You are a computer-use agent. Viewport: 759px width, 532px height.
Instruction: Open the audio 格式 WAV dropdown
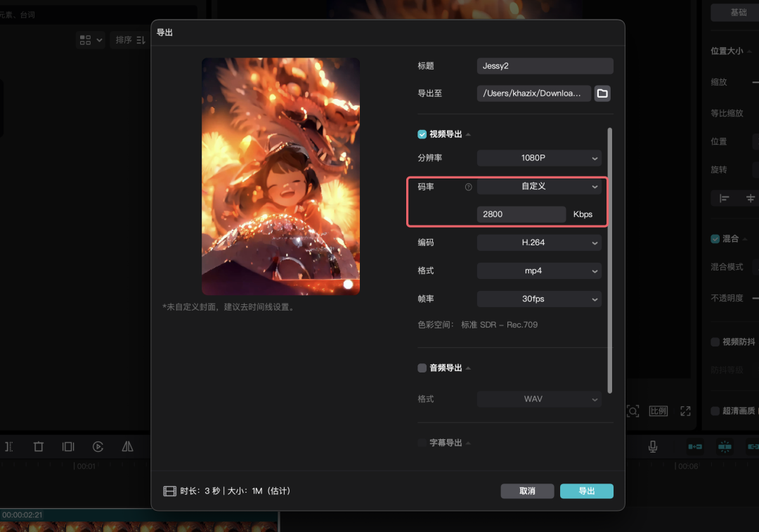coord(539,399)
